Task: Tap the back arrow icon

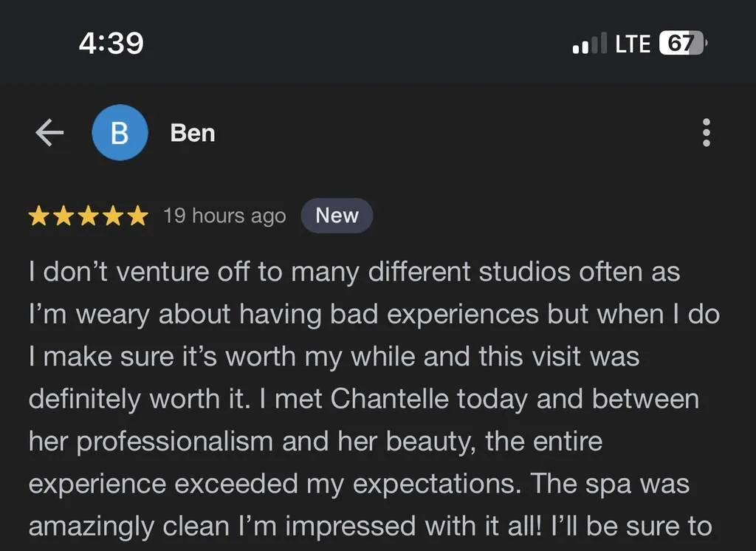Action: coord(49,133)
